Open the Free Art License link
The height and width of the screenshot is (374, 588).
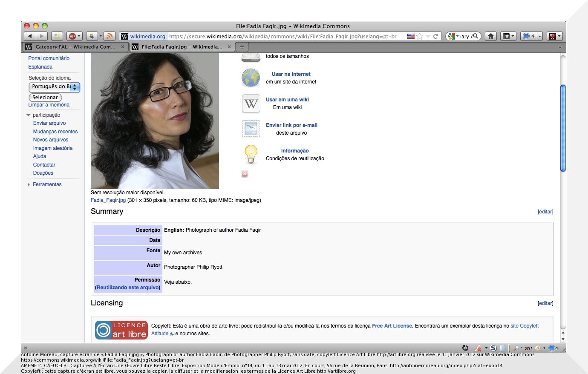[392, 326]
